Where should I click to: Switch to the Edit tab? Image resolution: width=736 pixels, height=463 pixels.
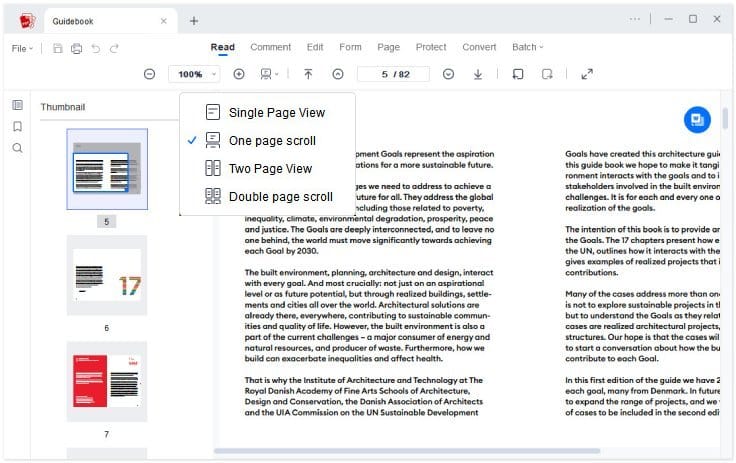[x=315, y=47]
